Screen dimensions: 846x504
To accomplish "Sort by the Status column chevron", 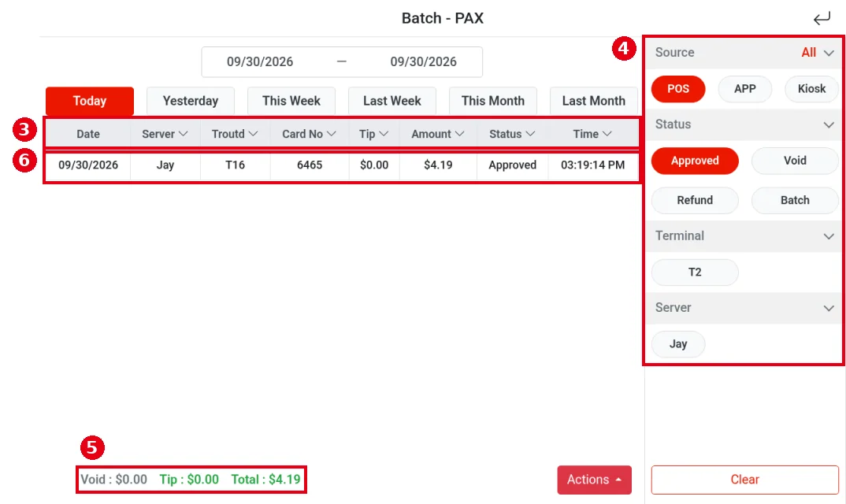I will pos(530,134).
